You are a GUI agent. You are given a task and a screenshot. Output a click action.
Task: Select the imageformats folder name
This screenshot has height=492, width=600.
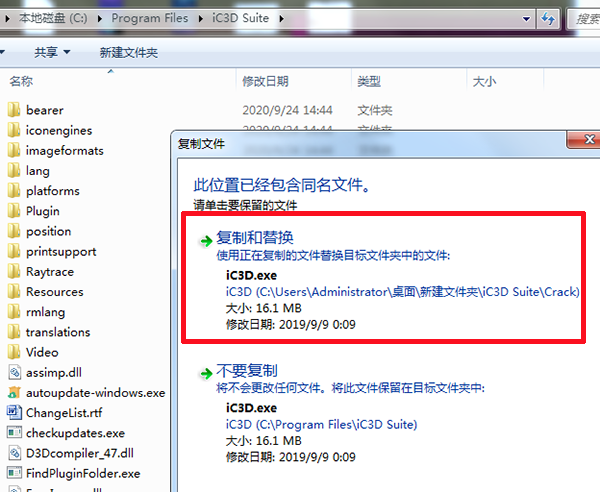[x=65, y=151]
